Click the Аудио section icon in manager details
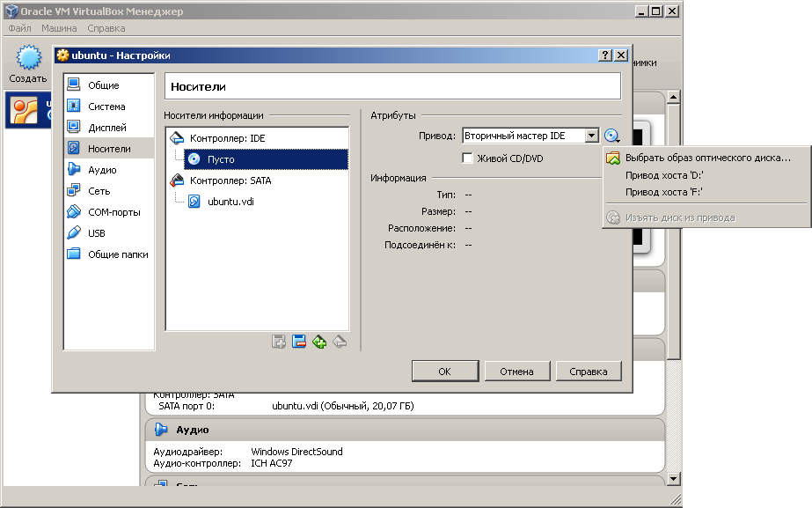 click(161, 430)
